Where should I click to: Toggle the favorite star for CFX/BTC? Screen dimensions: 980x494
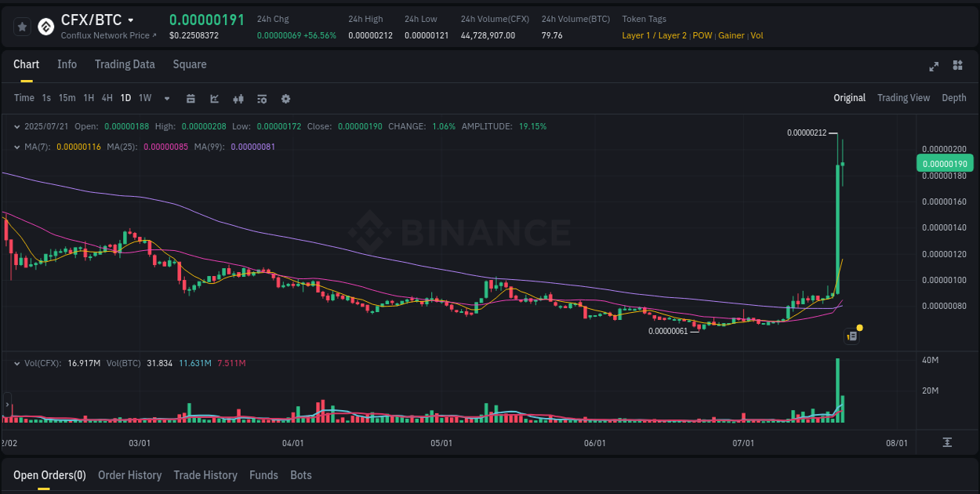point(22,26)
